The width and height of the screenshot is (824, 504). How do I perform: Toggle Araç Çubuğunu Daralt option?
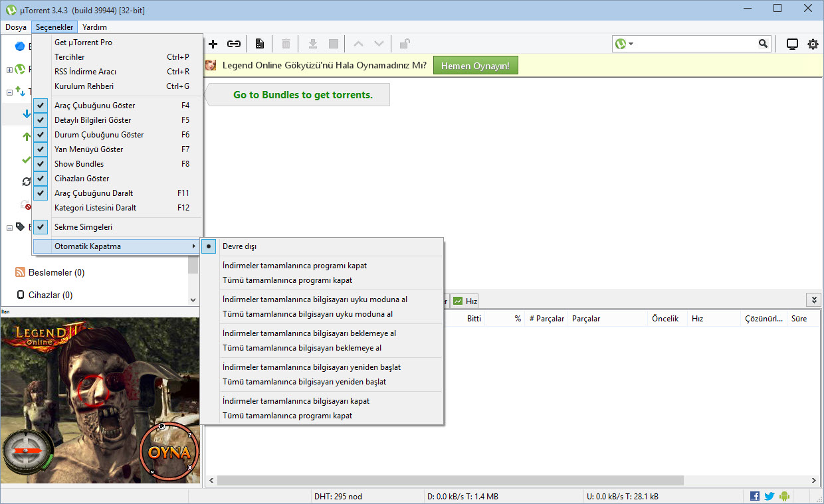117,193
